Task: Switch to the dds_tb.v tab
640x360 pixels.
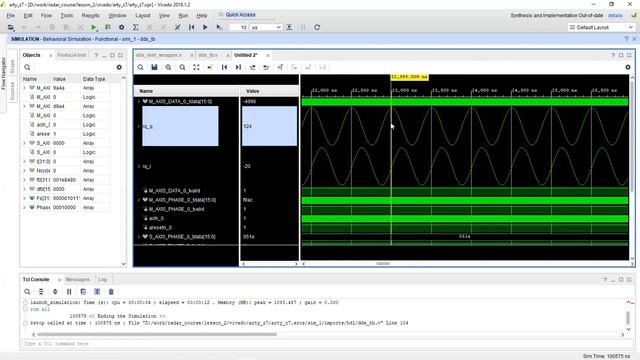Action: (x=208, y=55)
